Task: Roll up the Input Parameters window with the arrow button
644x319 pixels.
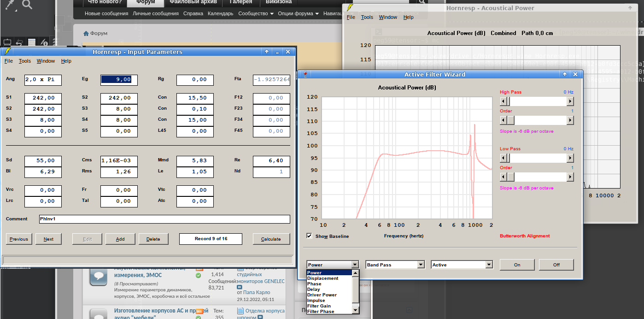Action: click(x=267, y=52)
